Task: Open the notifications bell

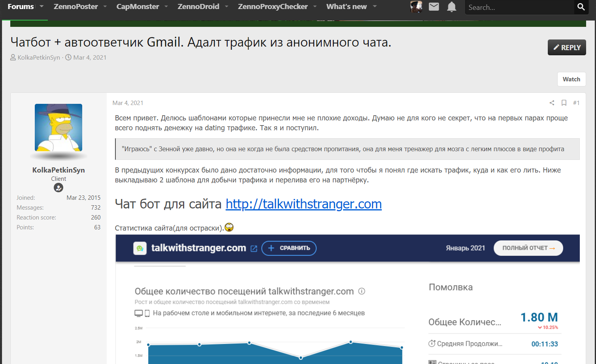Action: [452, 7]
